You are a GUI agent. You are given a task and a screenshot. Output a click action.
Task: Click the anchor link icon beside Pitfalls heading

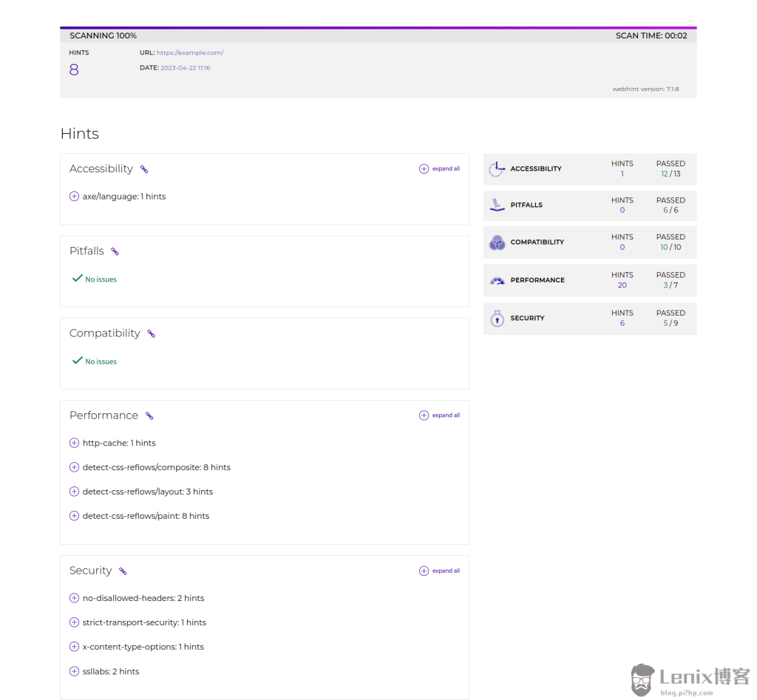[115, 251]
